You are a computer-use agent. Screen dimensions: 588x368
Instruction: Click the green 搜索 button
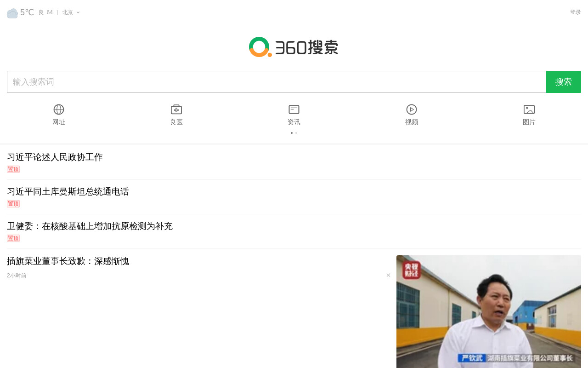(564, 82)
